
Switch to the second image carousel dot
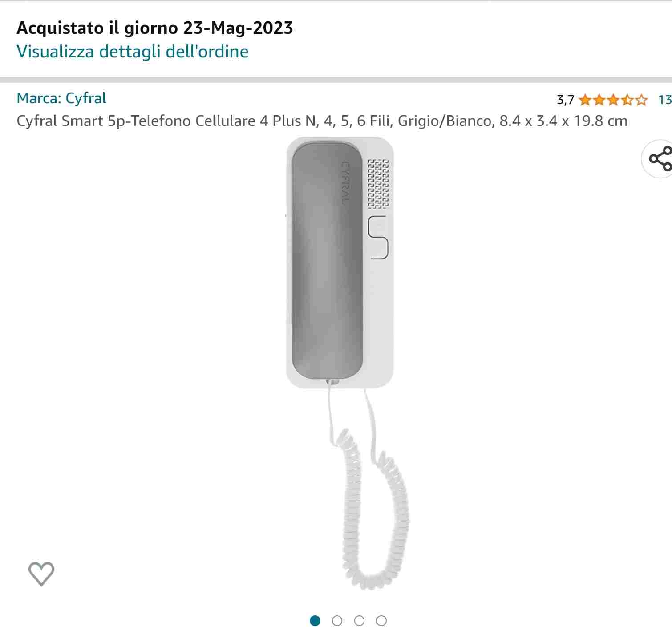click(337, 621)
